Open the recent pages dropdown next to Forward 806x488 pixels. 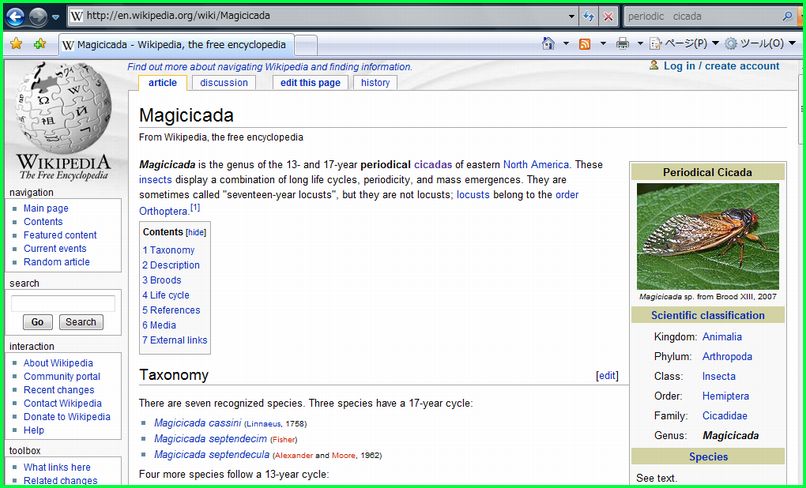tap(56, 17)
